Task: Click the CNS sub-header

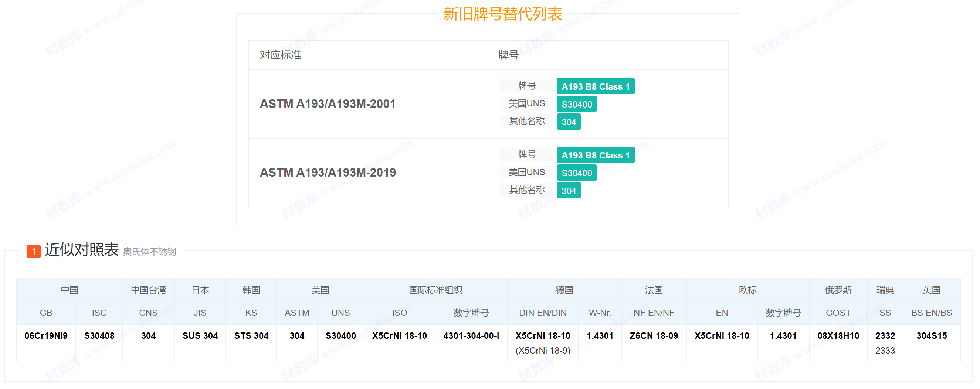Action: (x=148, y=313)
